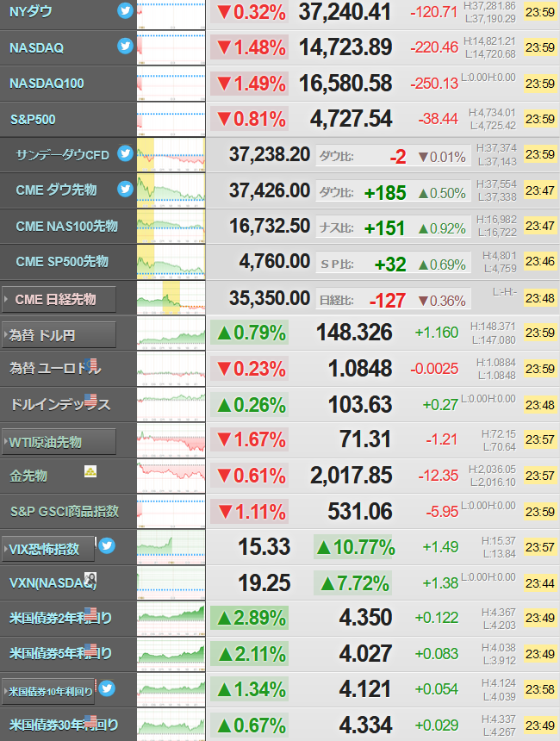Viewport: 560px width, 741px height.
Task: Expand the CME 日経先物 button
Action: pyautogui.click(x=59, y=300)
